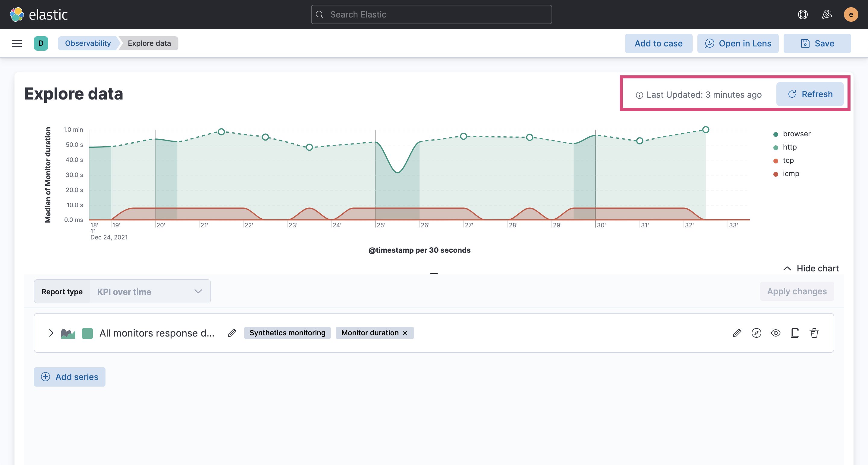Edit series name pencil icon

pyautogui.click(x=232, y=333)
